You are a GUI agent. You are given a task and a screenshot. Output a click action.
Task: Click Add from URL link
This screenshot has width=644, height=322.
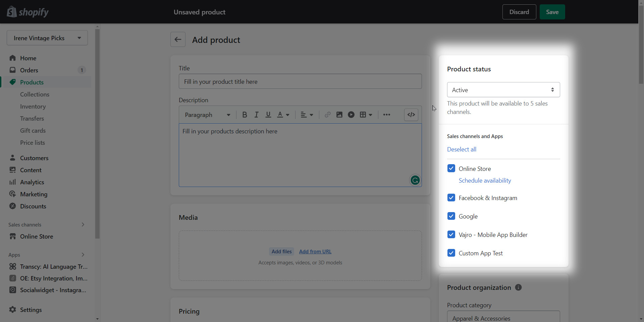pos(315,252)
